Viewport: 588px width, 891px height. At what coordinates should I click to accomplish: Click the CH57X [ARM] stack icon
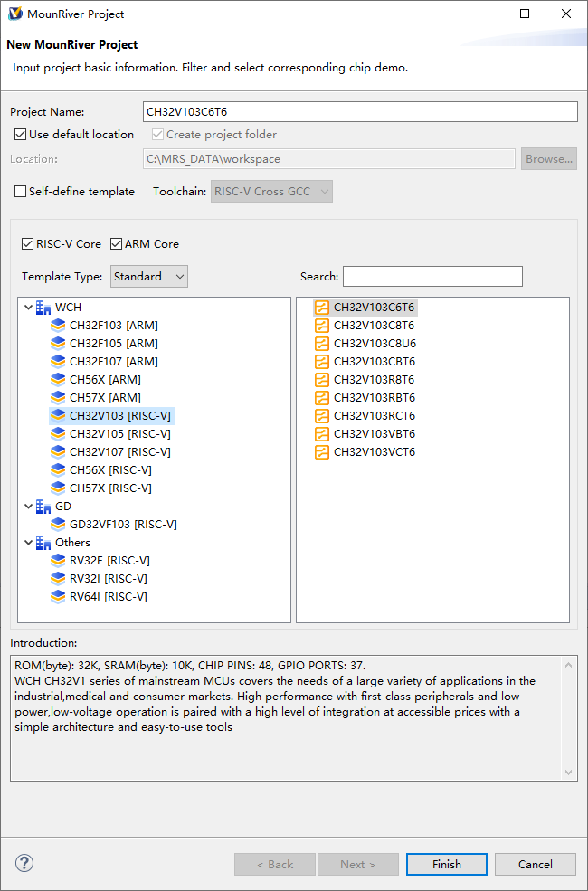58,398
